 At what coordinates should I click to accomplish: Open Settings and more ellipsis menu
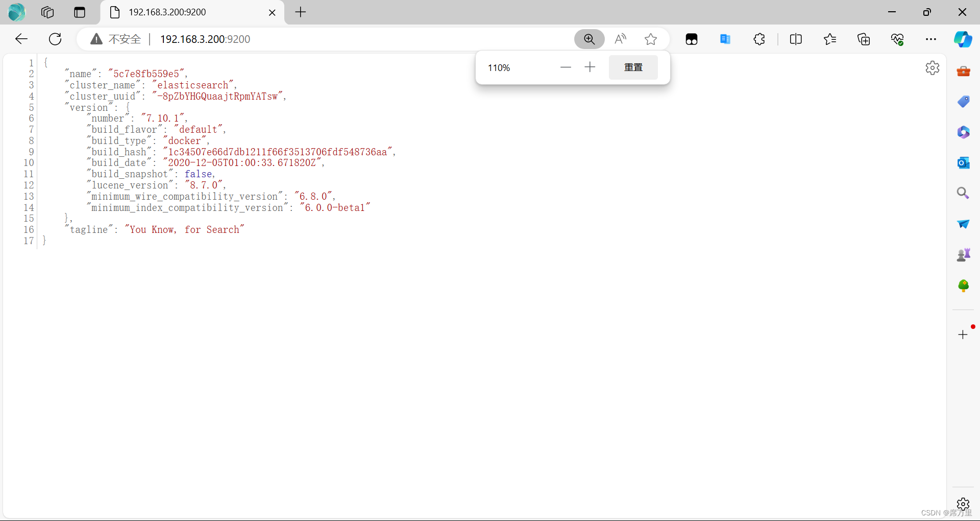point(931,39)
